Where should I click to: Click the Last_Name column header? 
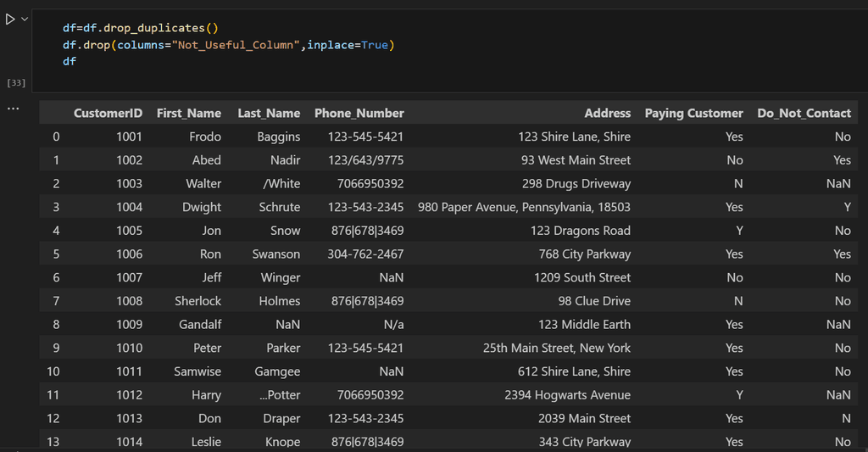pos(269,113)
